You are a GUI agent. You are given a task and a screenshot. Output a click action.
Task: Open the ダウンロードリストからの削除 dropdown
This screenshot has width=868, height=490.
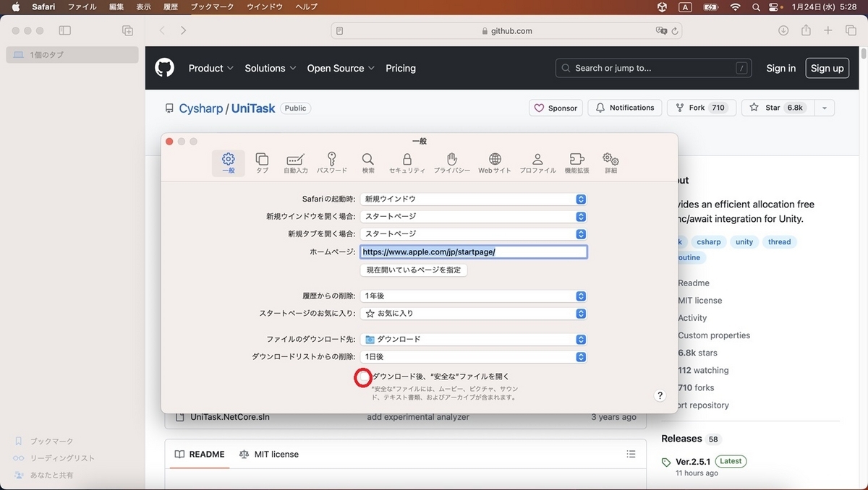[473, 357]
